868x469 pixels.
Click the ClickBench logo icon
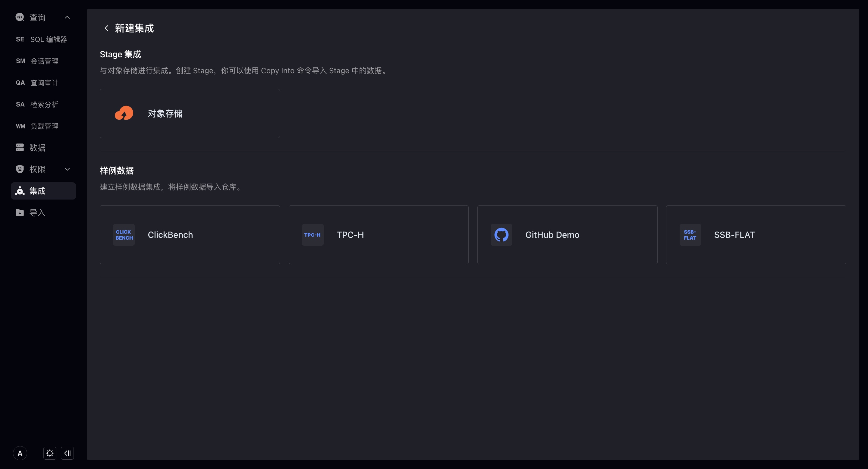click(x=124, y=235)
